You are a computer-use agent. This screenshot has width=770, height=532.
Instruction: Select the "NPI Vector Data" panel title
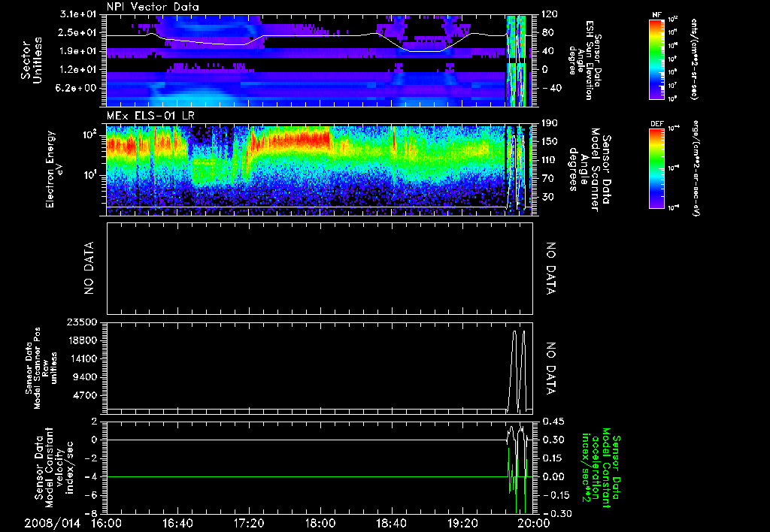coord(153,7)
